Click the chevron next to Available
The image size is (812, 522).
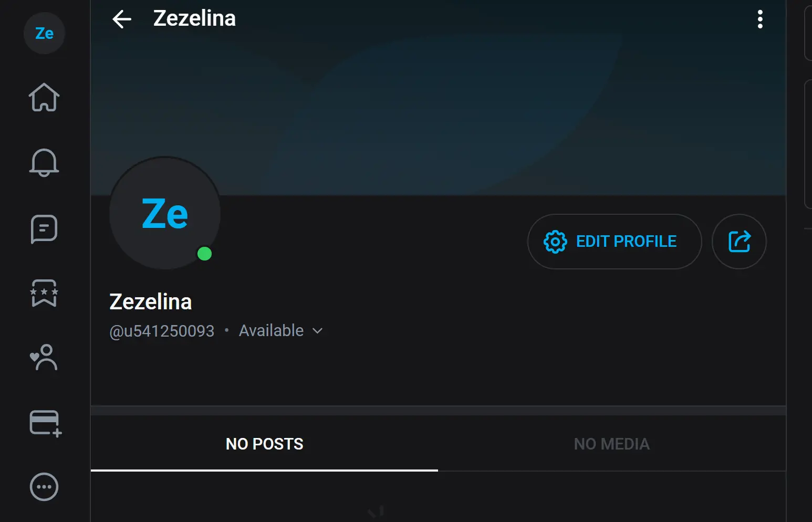click(x=317, y=331)
